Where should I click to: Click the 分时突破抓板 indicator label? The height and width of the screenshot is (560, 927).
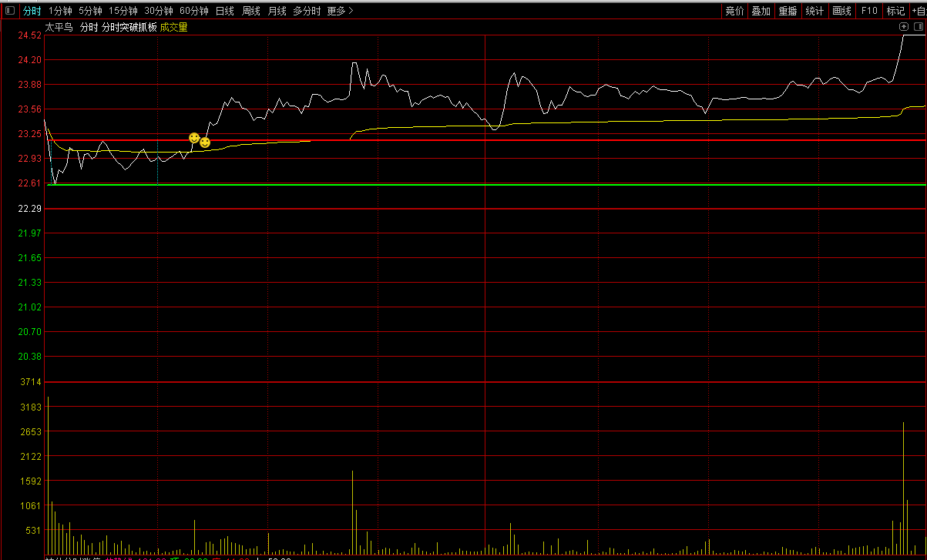[x=129, y=27]
